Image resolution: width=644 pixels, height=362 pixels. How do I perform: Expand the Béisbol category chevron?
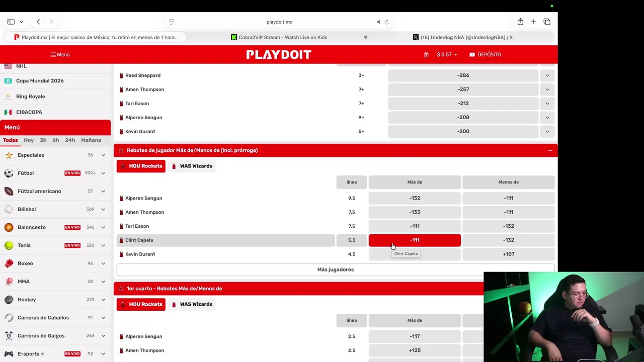click(103, 209)
